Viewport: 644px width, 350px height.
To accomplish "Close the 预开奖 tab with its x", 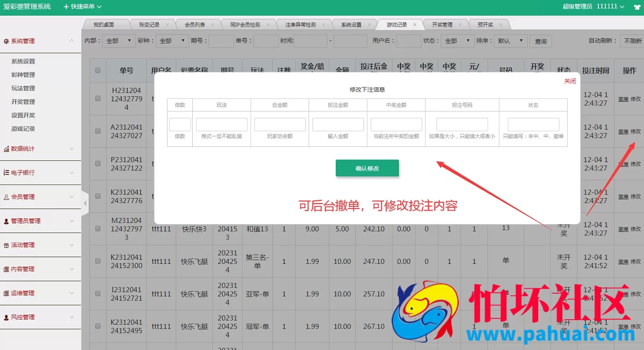I will [501, 25].
